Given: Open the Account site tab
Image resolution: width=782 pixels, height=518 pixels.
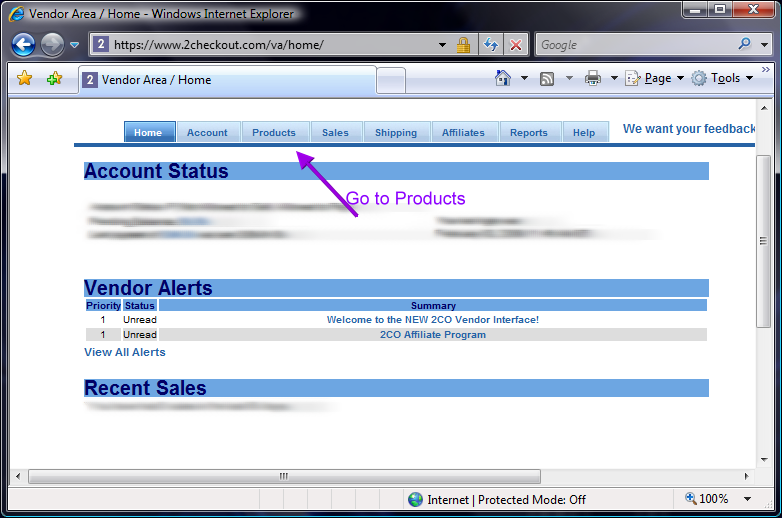Looking at the screenshot, I should click(208, 132).
